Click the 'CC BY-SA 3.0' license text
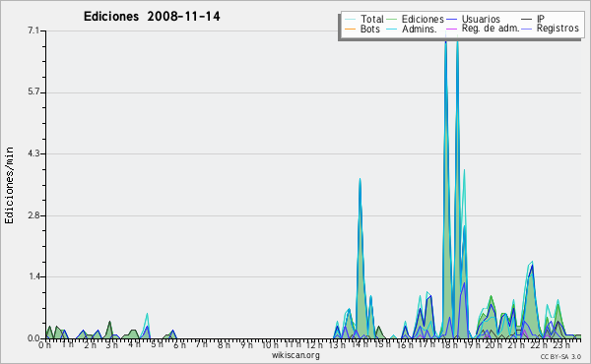 [560, 356]
